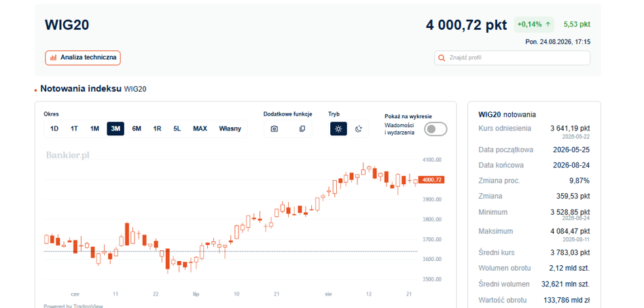Click the search magnifier icon

[442, 58]
